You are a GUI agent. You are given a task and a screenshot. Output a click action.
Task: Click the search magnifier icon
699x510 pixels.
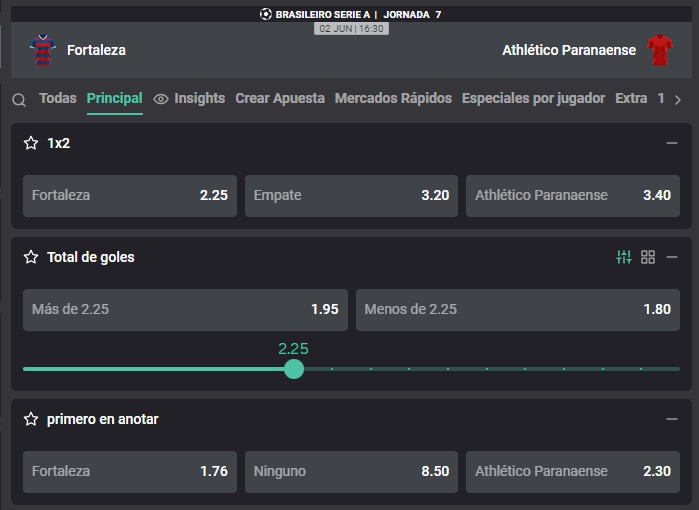pyautogui.click(x=19, y=99)
